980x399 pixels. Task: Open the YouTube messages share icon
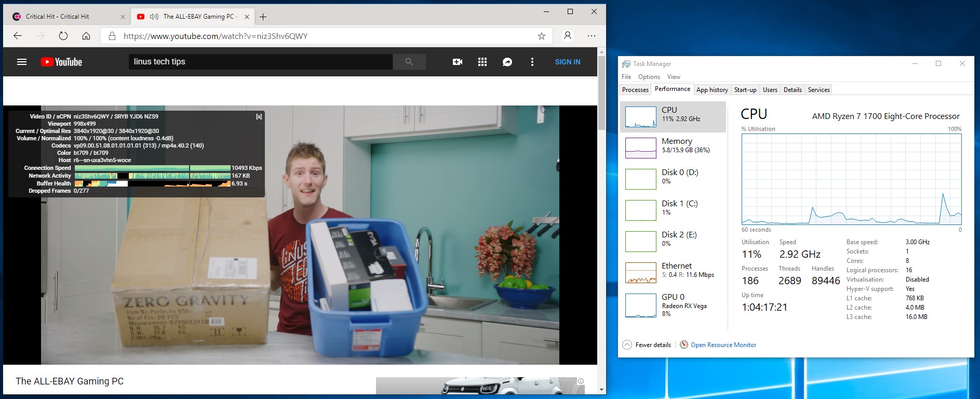[x=507, y=62]
